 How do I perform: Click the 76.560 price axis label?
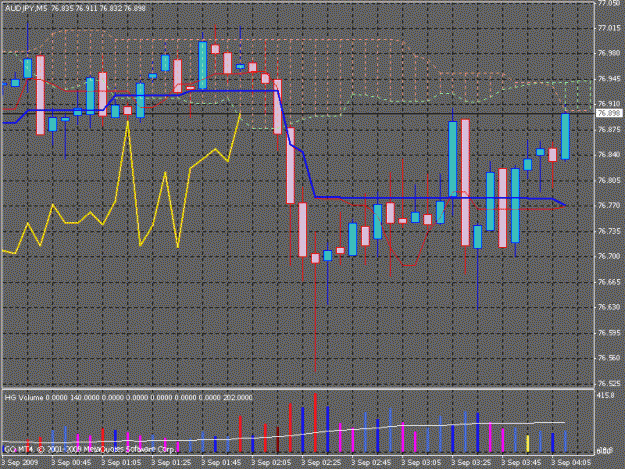609,358
